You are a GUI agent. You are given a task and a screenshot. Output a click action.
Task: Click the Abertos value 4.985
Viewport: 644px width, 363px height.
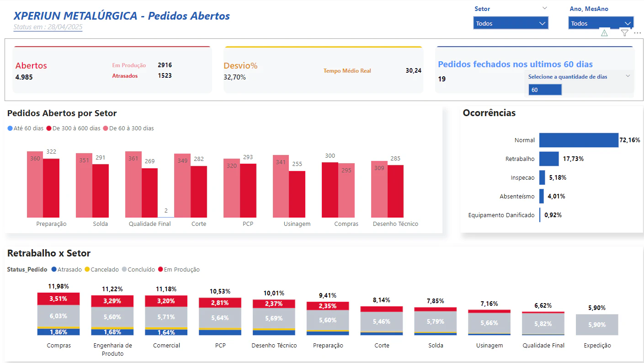[24, 77]
